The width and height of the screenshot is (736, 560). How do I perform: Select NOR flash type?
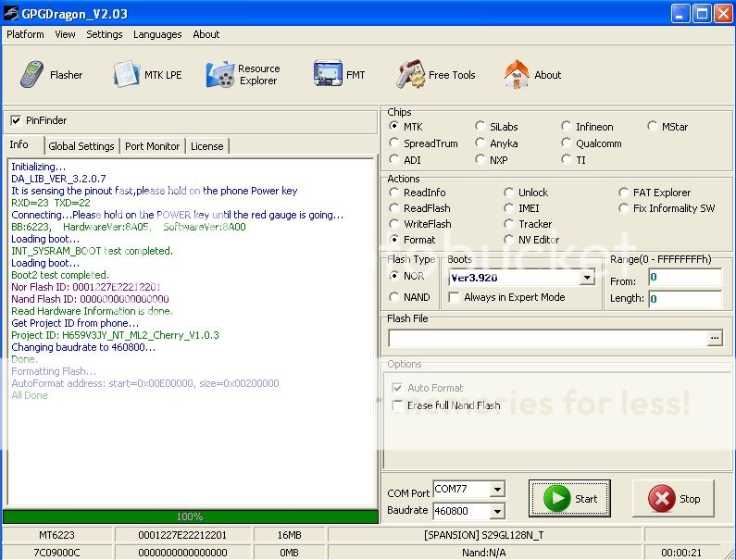point(394,276)
